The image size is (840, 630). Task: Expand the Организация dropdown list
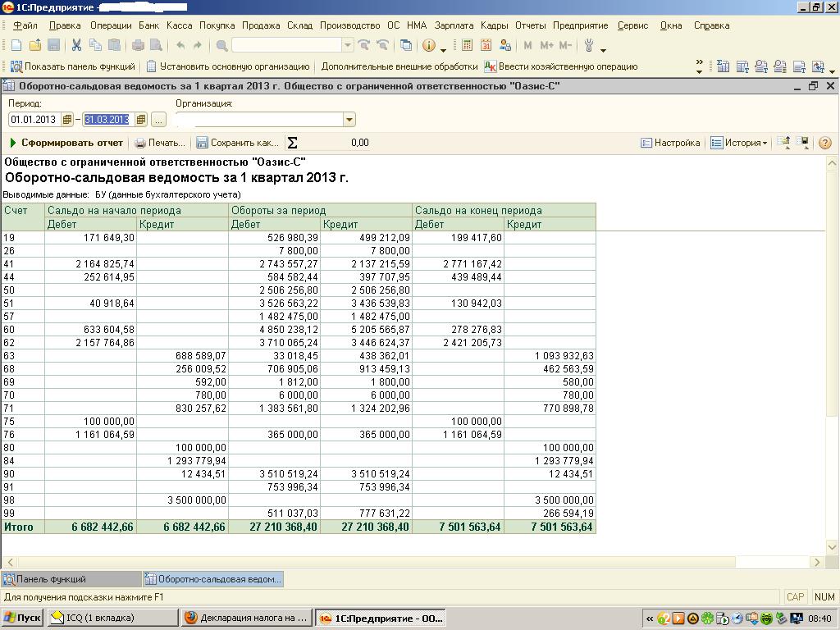click(349, 120)
